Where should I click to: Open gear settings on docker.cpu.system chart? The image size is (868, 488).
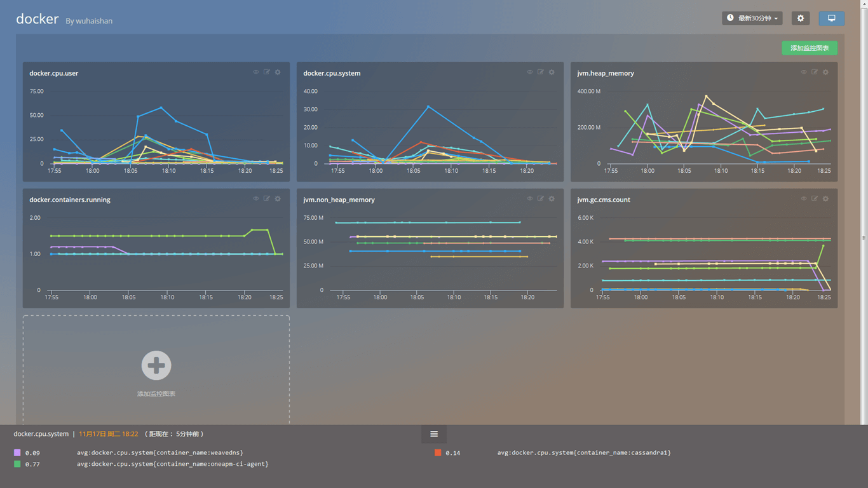[x=552, y=72]
